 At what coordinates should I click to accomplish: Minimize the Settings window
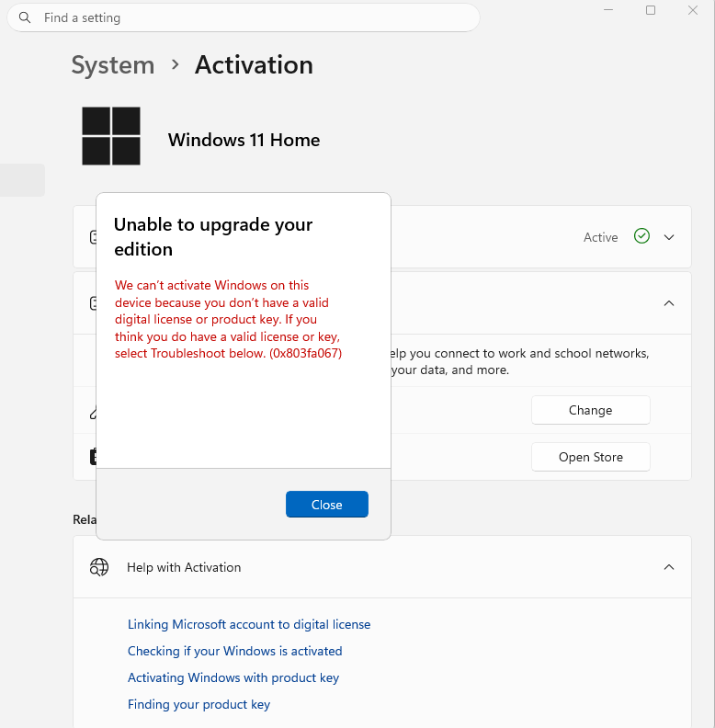coord(608,10)
